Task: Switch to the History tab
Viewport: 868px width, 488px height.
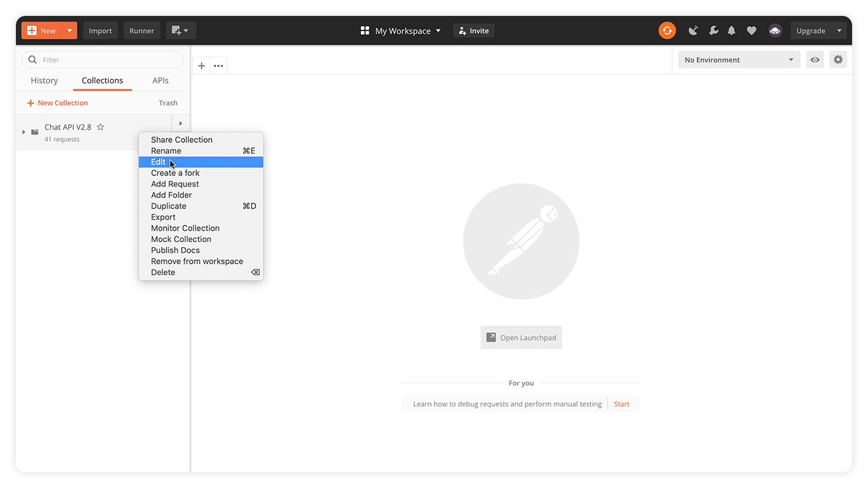Action: (44, 81)
